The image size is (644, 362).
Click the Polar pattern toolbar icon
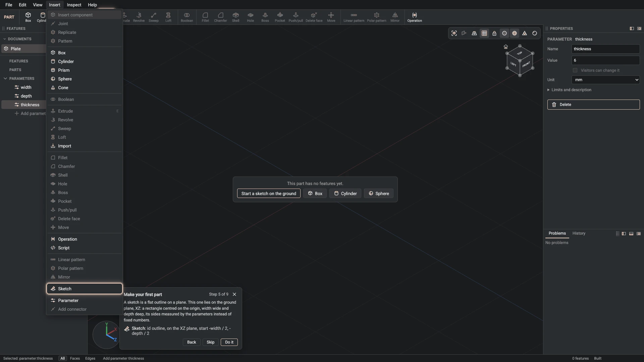pyautogui.click(x=377, y=17)
